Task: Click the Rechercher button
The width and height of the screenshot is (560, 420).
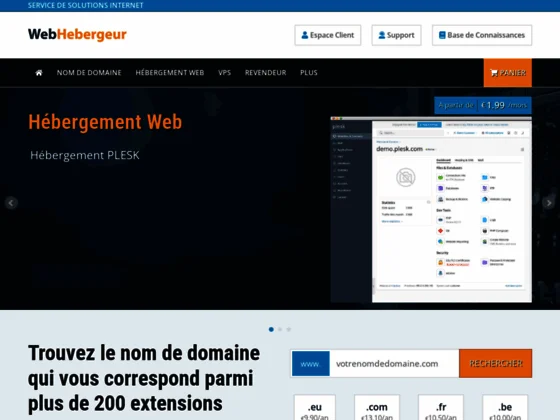Action: (495, 364)
